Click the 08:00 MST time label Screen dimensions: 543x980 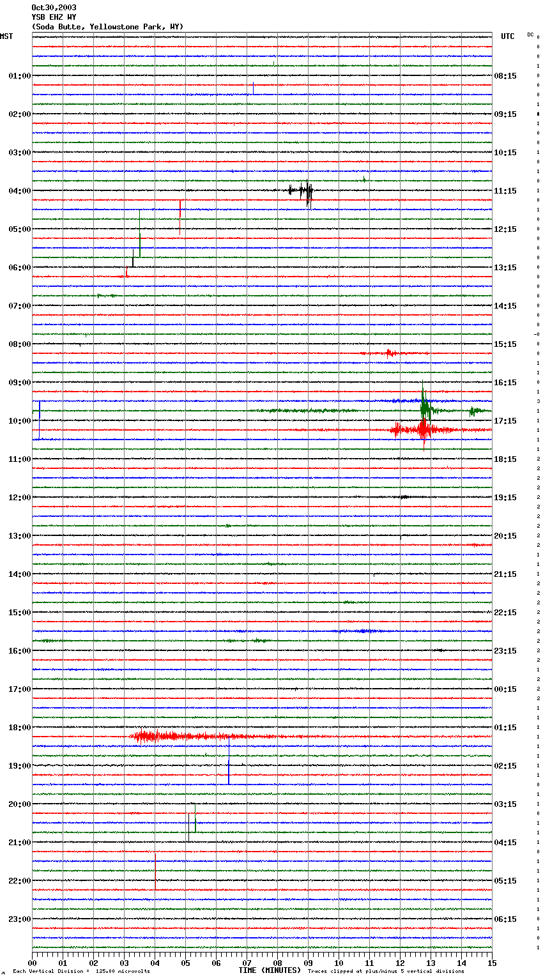coord(20,344)
